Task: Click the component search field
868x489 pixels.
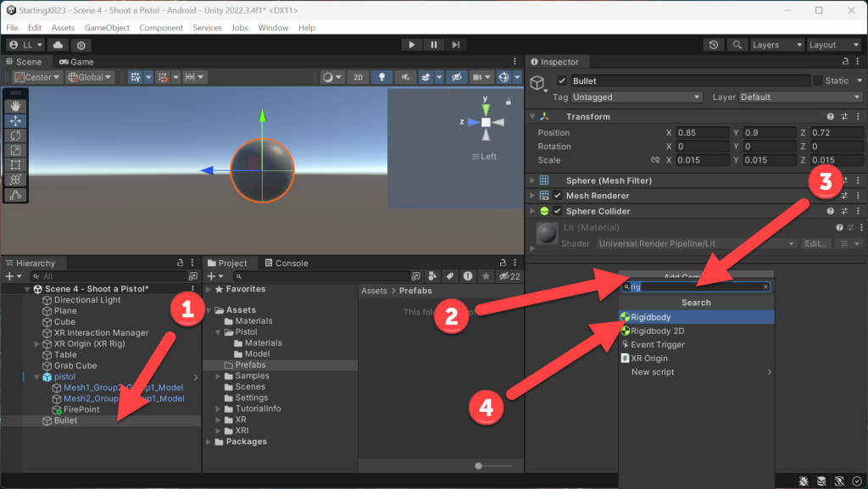Action: 695,286
